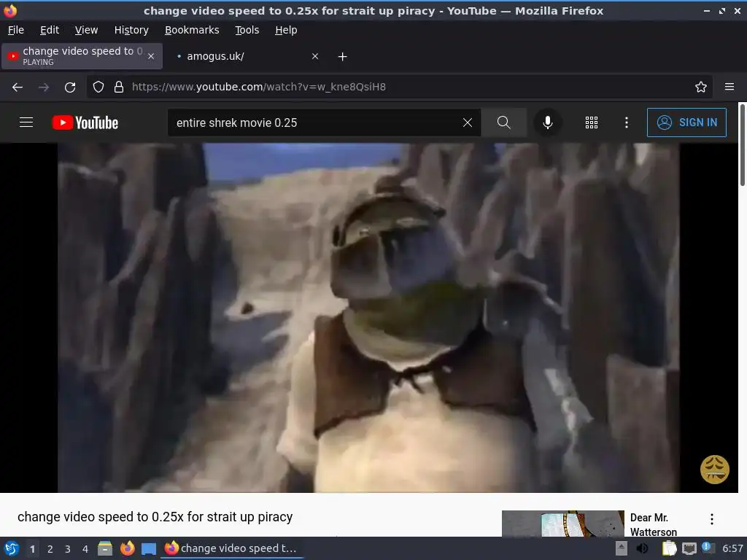This screenshot has width=747, height=560.
Task: Open the History menu
Action: coord(131,30)
